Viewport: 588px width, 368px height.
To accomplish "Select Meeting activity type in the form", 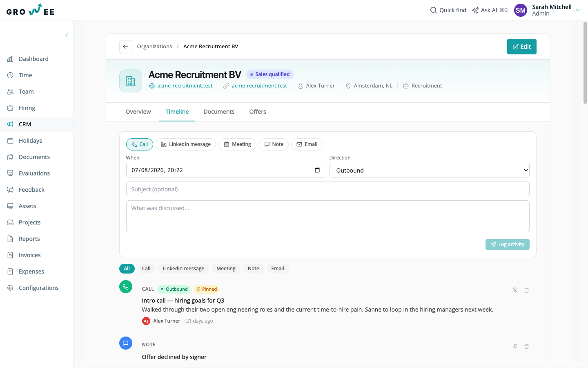I will coord(237,144).
